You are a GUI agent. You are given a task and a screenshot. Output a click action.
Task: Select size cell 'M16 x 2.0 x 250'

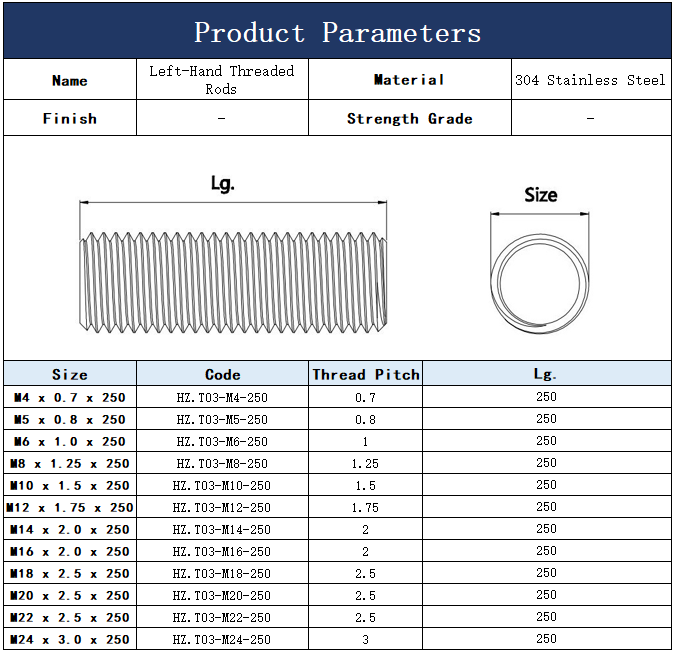pyautogui.click(x=70, y=551)
